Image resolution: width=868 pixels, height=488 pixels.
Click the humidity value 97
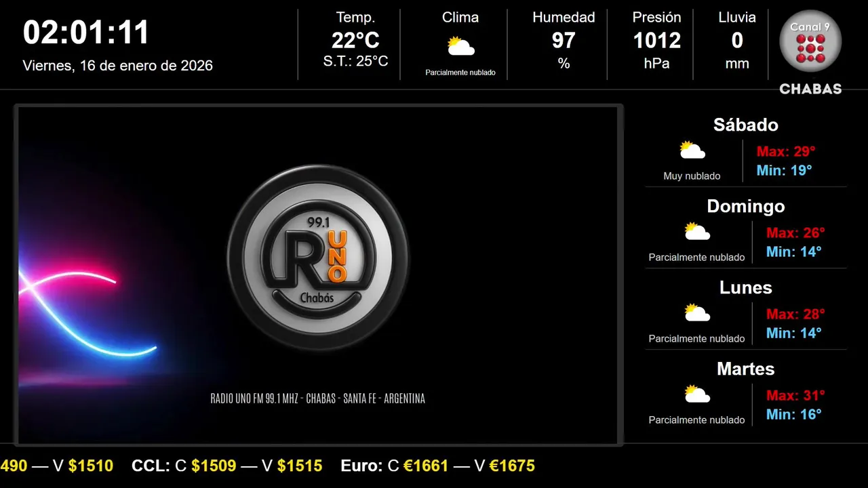564,41
